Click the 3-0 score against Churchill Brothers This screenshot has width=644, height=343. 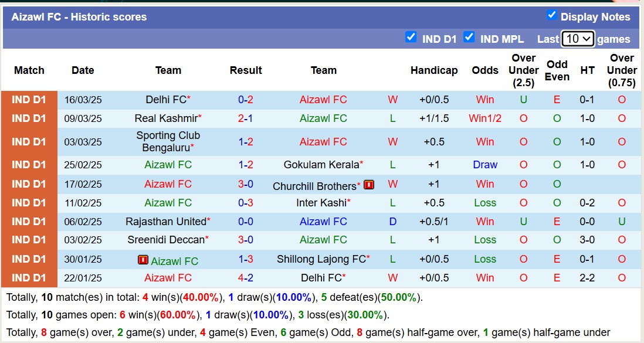[x=246, y=184]
